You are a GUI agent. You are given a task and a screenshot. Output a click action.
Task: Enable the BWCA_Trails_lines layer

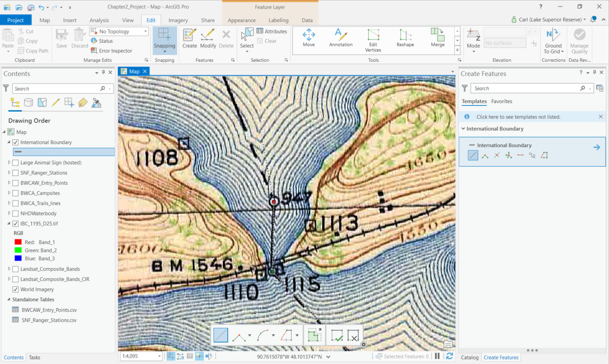16,203
